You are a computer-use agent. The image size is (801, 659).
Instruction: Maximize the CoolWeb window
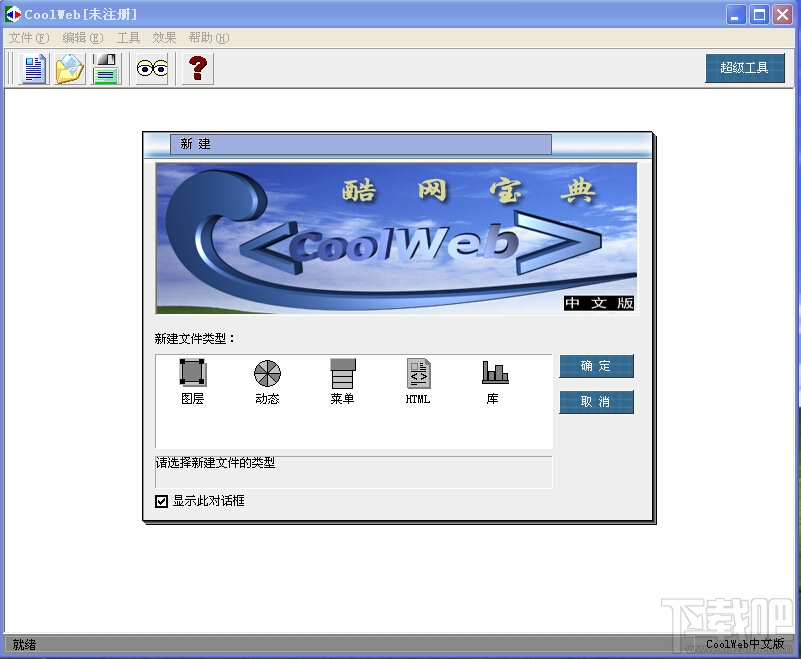(760, 15)
